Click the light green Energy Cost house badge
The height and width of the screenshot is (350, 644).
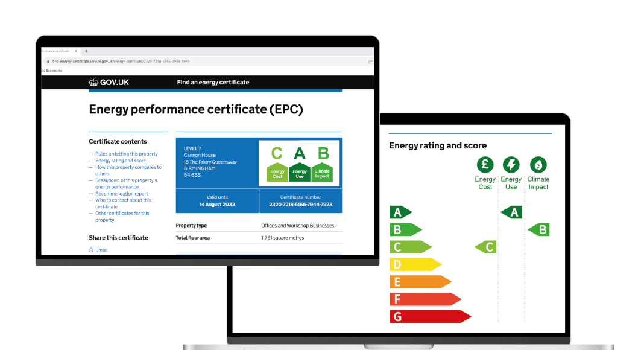(x=277, y=172)
